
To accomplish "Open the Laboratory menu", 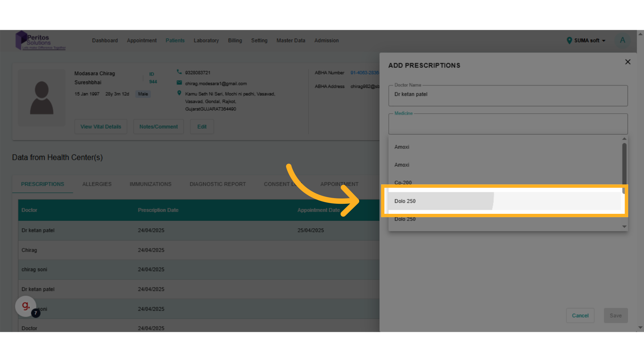I will pyautogui.click(x=206, y=41).
